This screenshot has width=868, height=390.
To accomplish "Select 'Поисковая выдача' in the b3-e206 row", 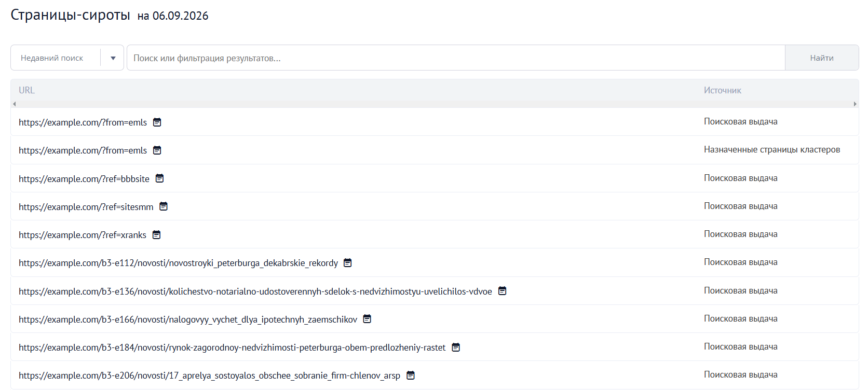I will pyautogui.click(x=741, y=374).
